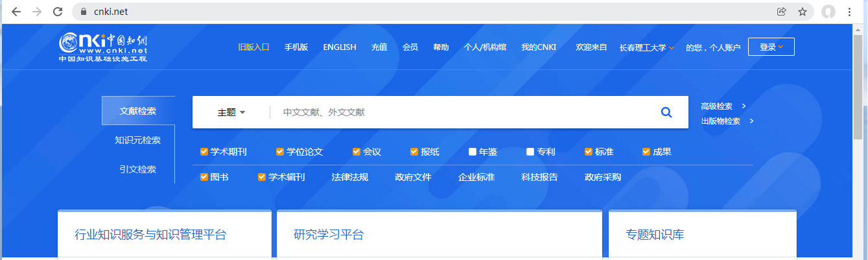This screenshot has width=868, height=260.
Task: Click the 法律法规 link
Action: click(x=350, y=177)
